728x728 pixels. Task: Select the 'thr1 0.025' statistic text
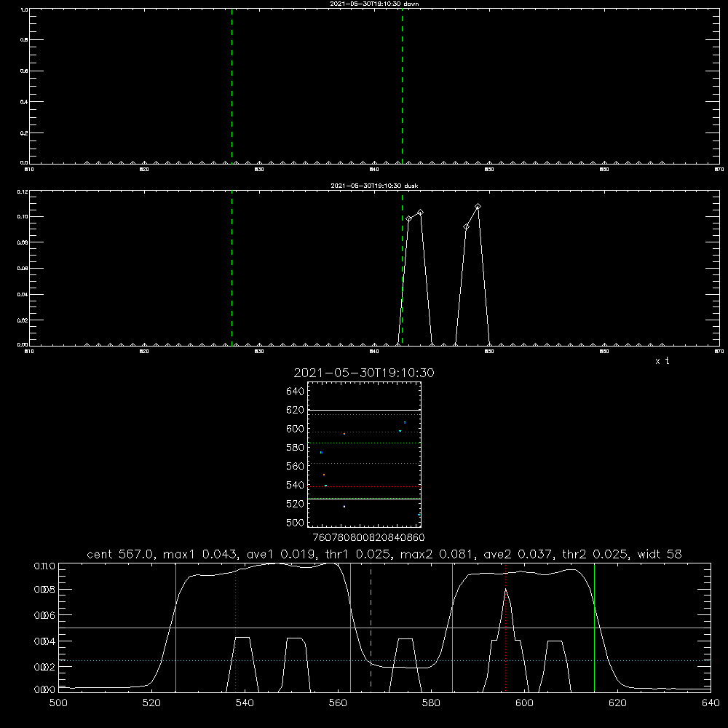(357, 554)
